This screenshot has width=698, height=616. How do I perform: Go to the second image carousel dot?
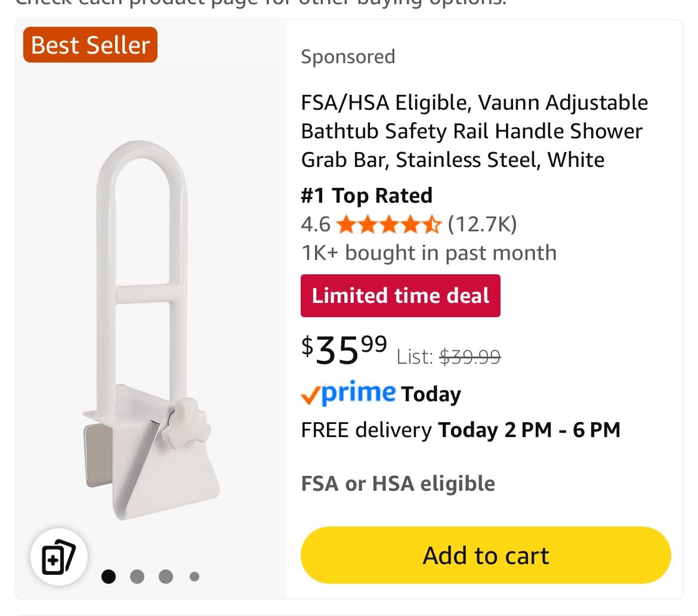pyautogui.click(x=137, y=577)
